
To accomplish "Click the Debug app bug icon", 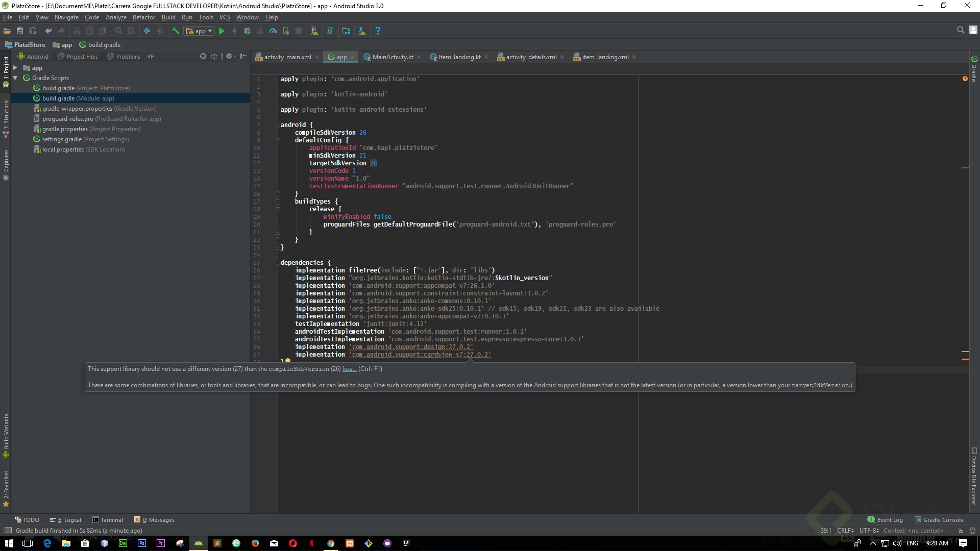I will pos(247,31).
